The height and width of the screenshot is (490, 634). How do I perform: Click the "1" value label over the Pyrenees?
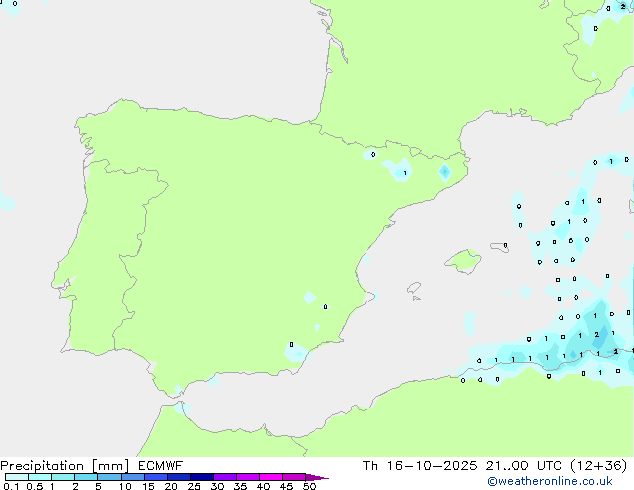point(404,173)
